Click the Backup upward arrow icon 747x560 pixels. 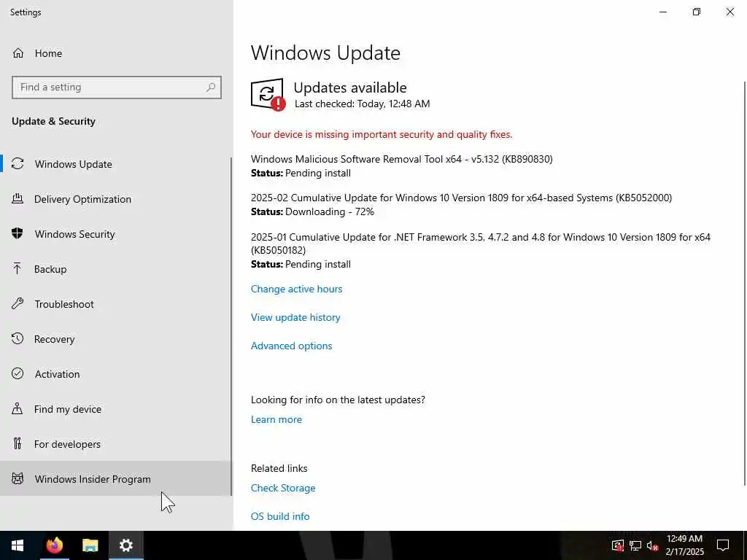pyautogui.click(x=18, y=268)
